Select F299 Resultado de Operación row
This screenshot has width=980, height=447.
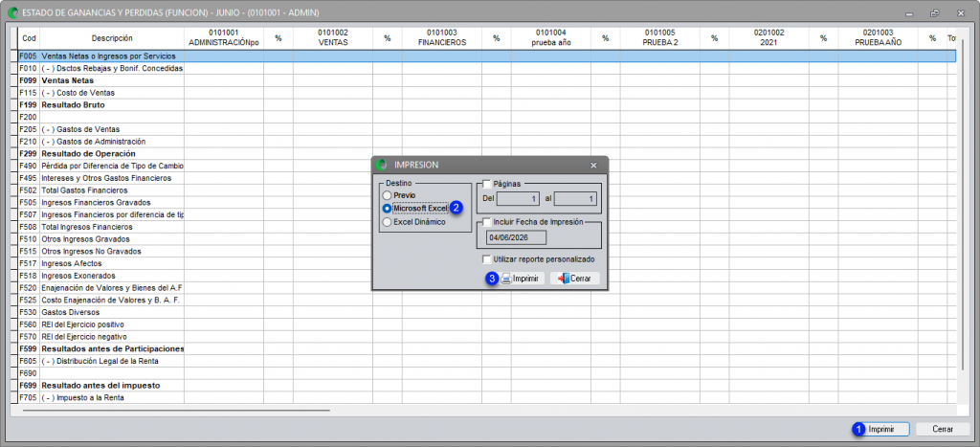pos(487,154)
